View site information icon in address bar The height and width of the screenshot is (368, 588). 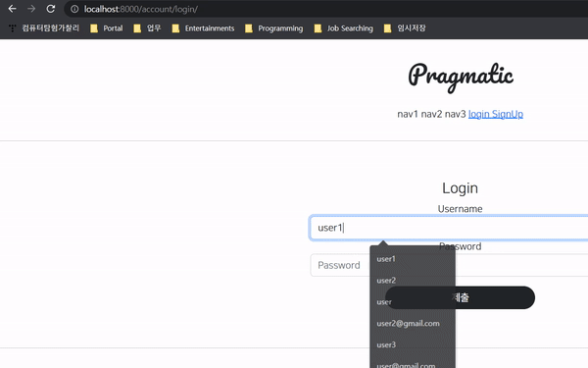click(74, 9)
